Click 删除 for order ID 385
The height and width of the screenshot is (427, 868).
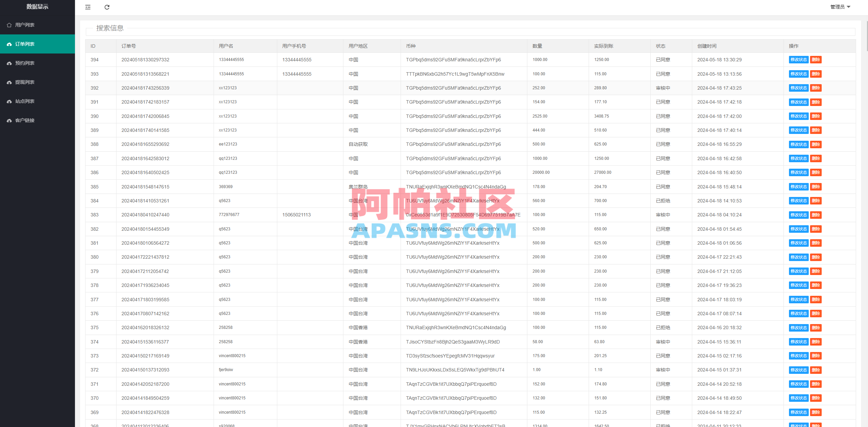[x=816, y=186]
